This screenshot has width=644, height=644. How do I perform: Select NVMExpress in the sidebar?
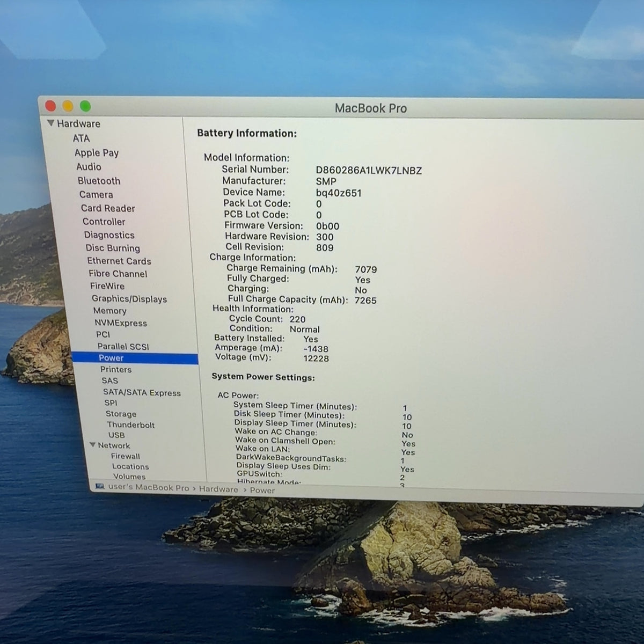click(121, 323)
